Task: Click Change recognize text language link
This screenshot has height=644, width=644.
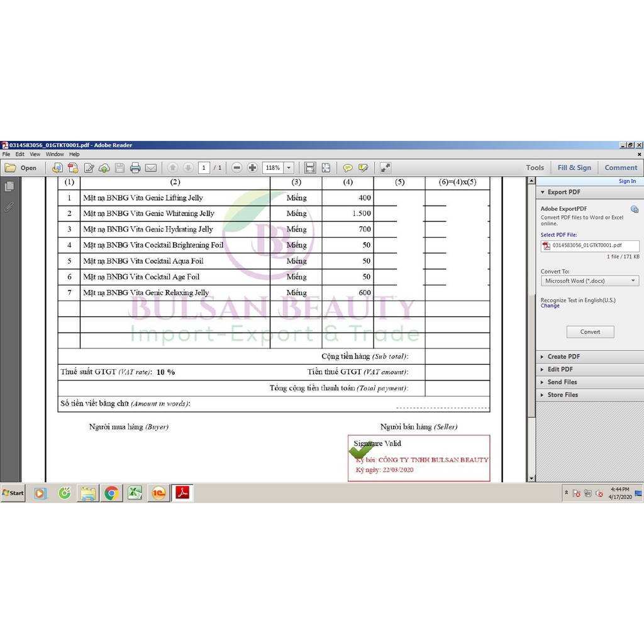Action: 550,306
